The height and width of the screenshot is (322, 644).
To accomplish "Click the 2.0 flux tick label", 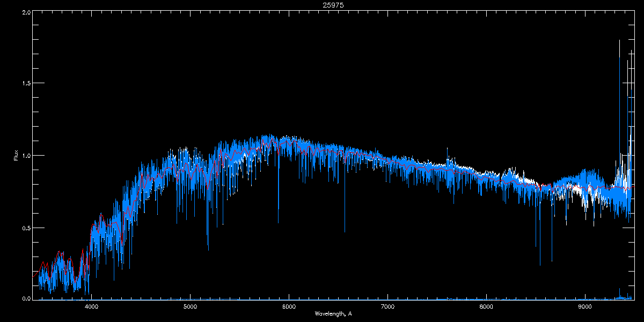I will pos(26,12).
